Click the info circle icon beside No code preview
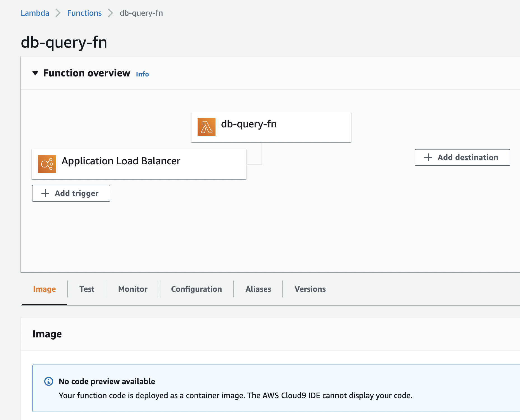Viewport: 520px width, 420px height. [49, 381]
